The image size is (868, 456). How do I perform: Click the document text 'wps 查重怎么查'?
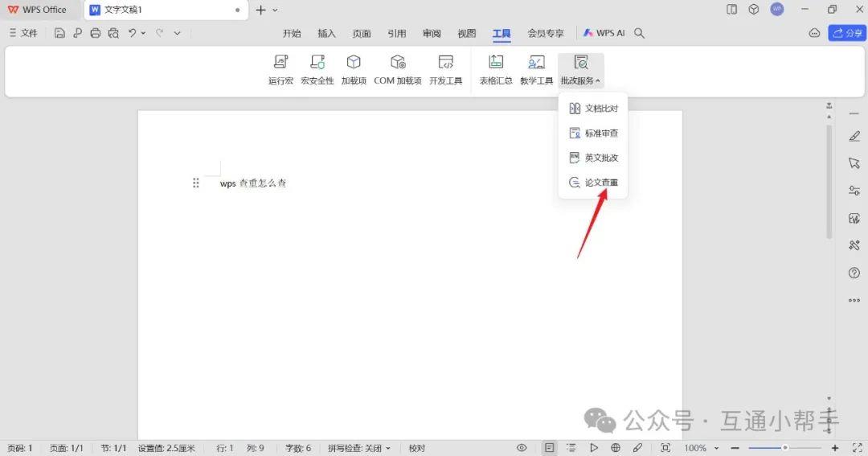point(253,183)
